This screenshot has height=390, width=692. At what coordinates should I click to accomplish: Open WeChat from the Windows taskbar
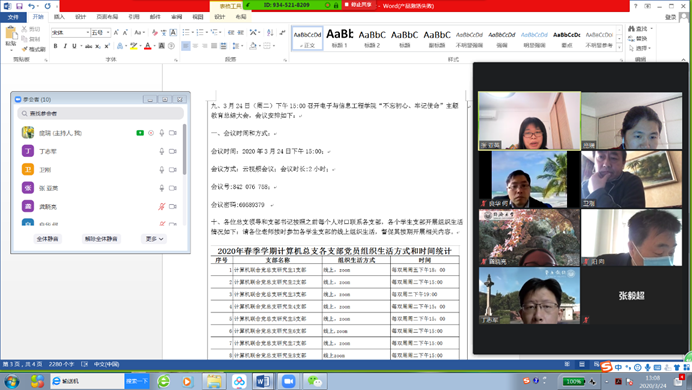315,381
